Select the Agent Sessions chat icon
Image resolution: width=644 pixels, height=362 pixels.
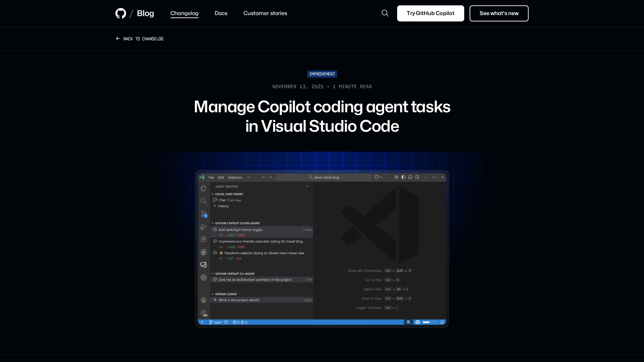[x=204, y=265]
